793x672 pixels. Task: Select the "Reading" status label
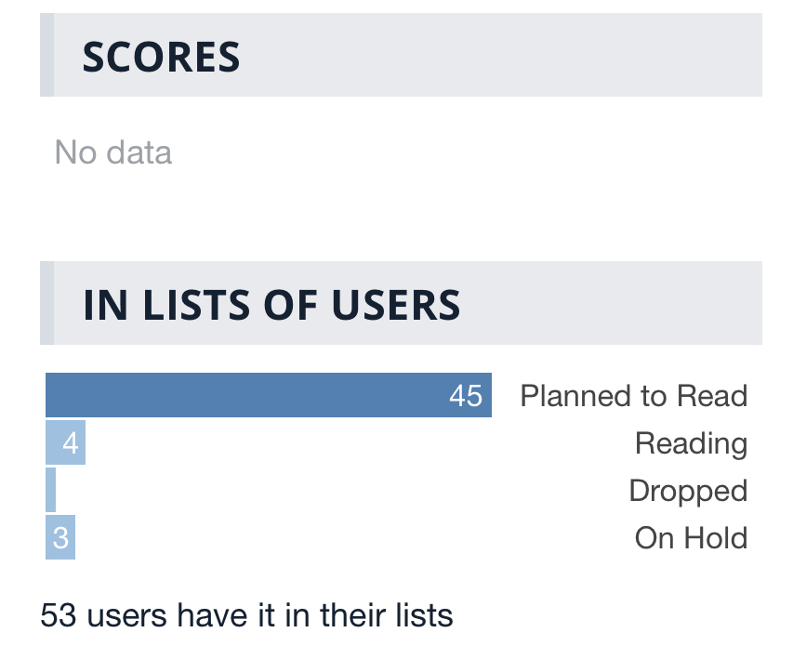(x=691, y=443)
